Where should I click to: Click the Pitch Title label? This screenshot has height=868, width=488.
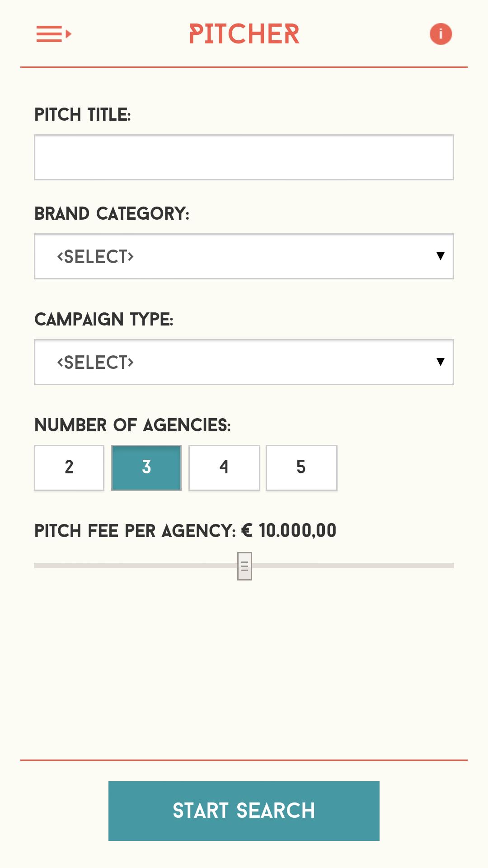(83, 114)
